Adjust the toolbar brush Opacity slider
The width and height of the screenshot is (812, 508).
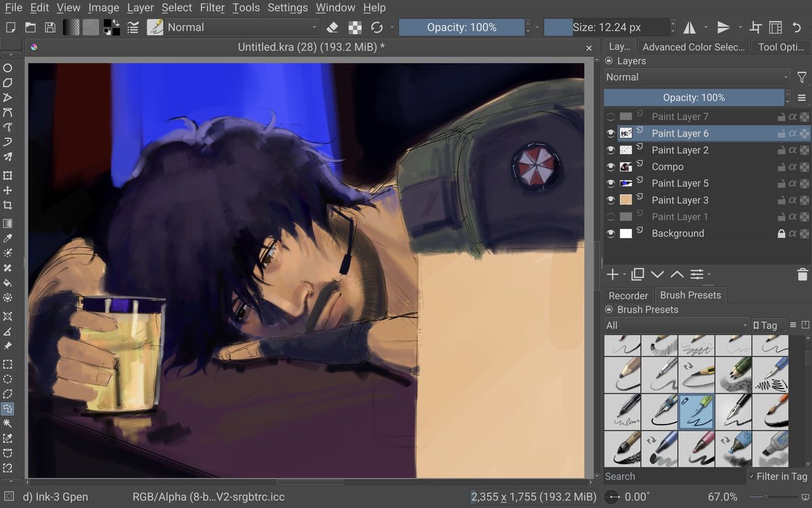pos(461,27)
